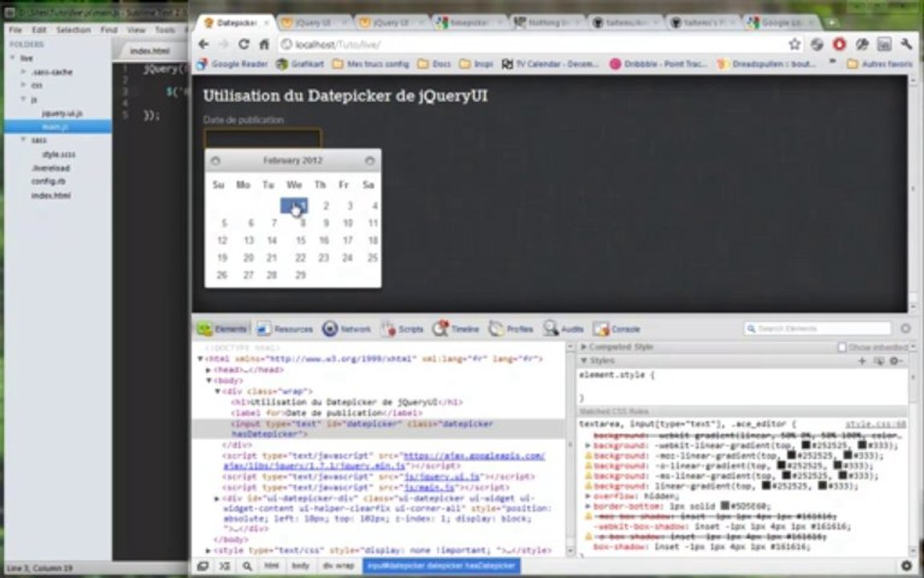Undock DevTools using bottom-left window icon
Image resolution: width=924 pixels, height=578 pixels.
(x=202, y=566)
